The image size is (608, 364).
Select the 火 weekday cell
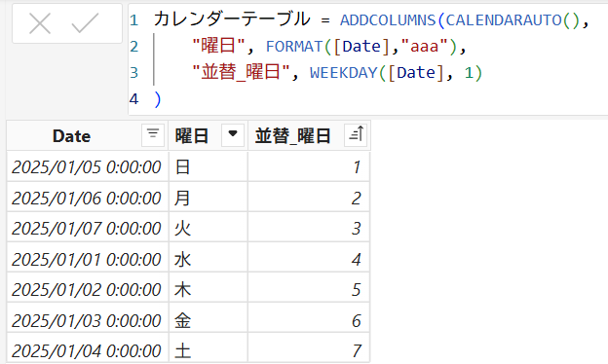(209, 228)
